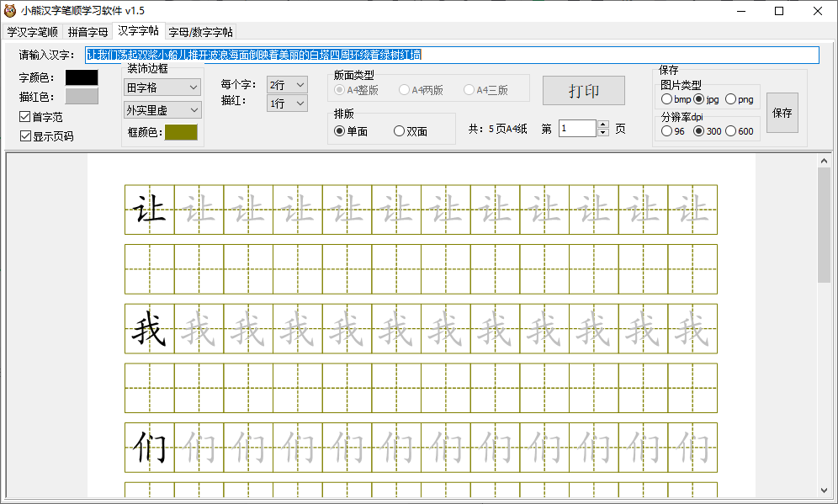Click the page number input field
Viewport: 838px width, 504px height.
(578, 128)
